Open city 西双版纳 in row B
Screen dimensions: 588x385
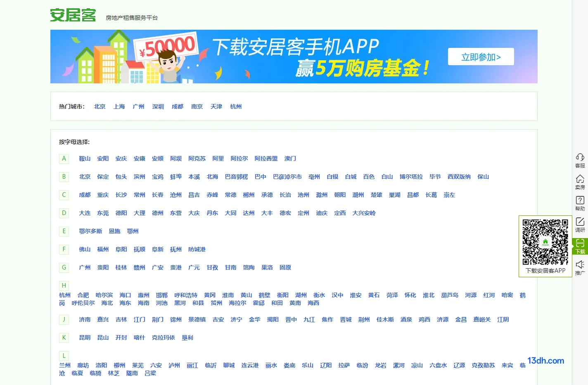[x=459, y=177]
